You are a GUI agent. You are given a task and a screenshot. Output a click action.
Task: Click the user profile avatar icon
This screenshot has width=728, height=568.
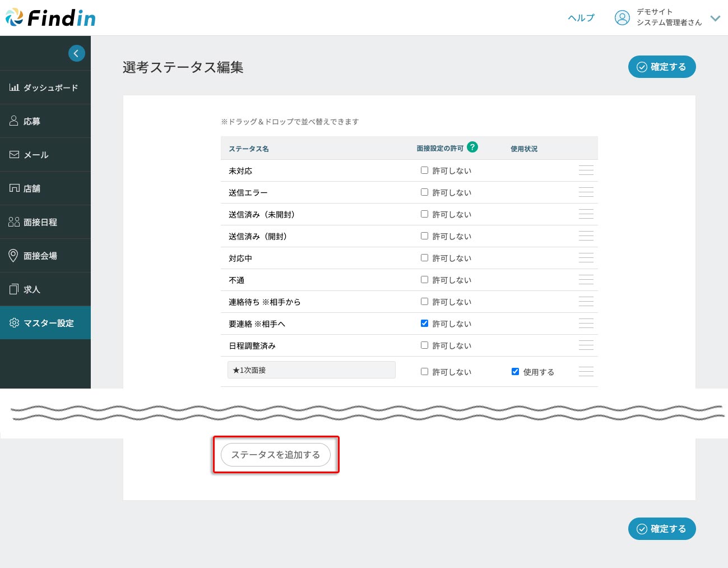pyautogui.click(x=622, y=17)
